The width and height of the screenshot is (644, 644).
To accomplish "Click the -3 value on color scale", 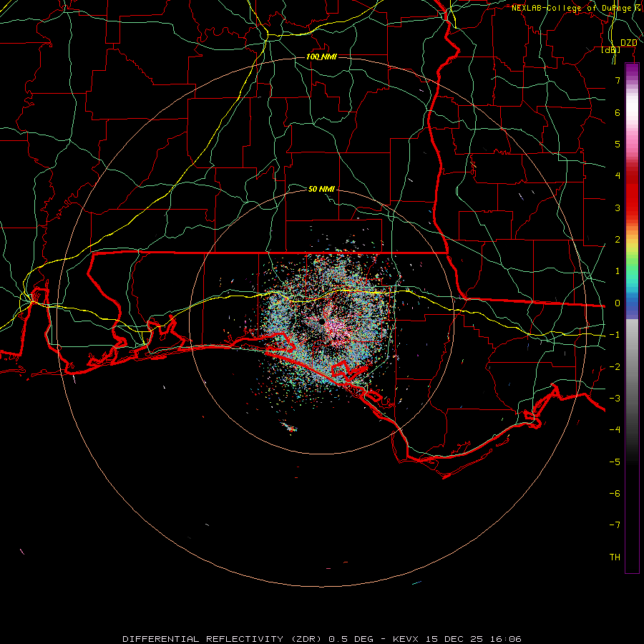I will coord(615,399).
